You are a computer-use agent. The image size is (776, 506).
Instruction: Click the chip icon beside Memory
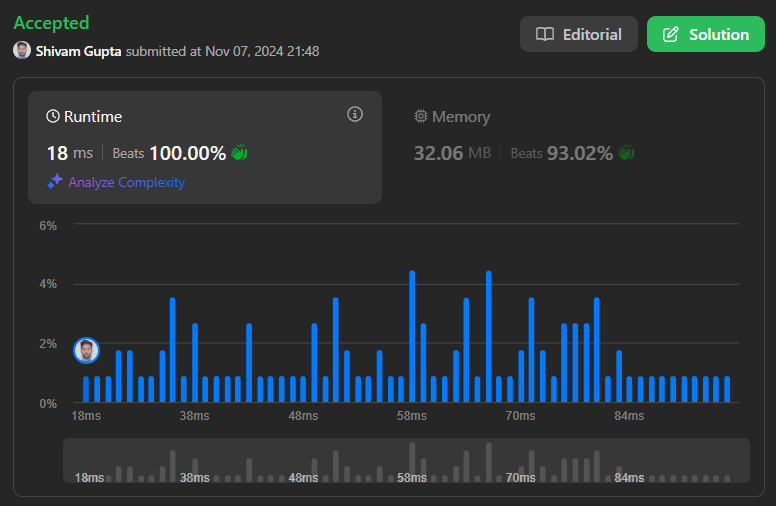(x=421, y=117)
